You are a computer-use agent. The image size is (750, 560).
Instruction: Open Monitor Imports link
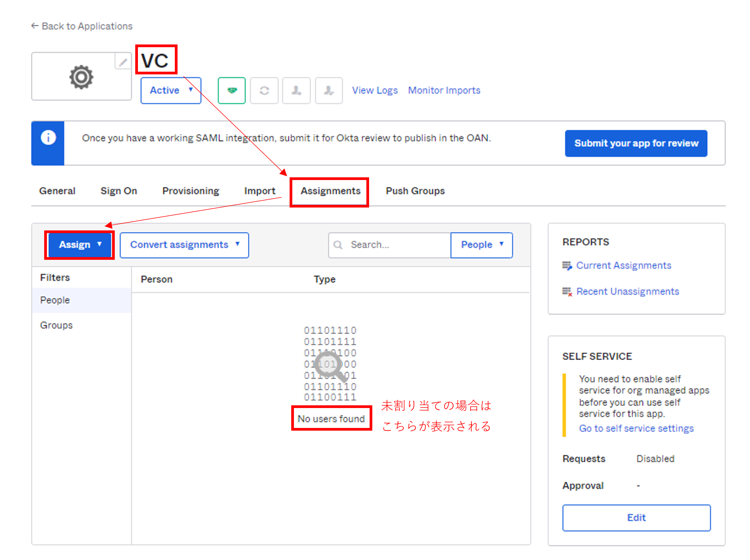[444, 91]
